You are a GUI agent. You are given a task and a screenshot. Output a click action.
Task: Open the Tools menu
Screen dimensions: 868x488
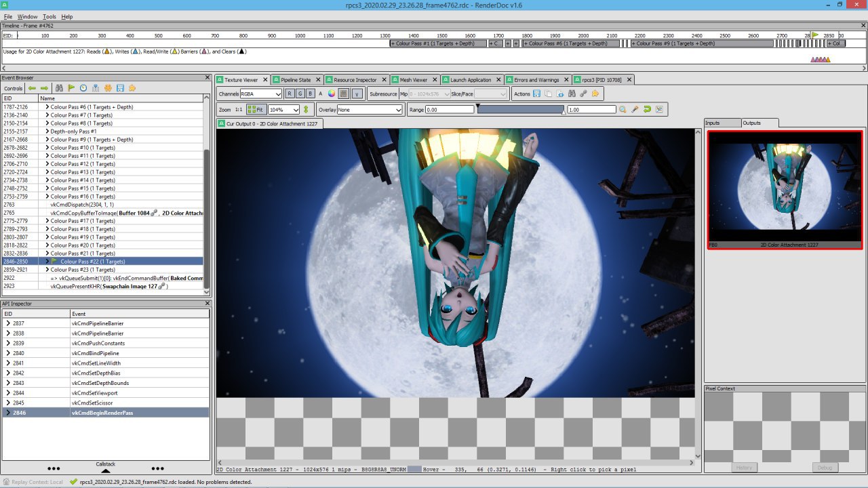coord(50,16)
